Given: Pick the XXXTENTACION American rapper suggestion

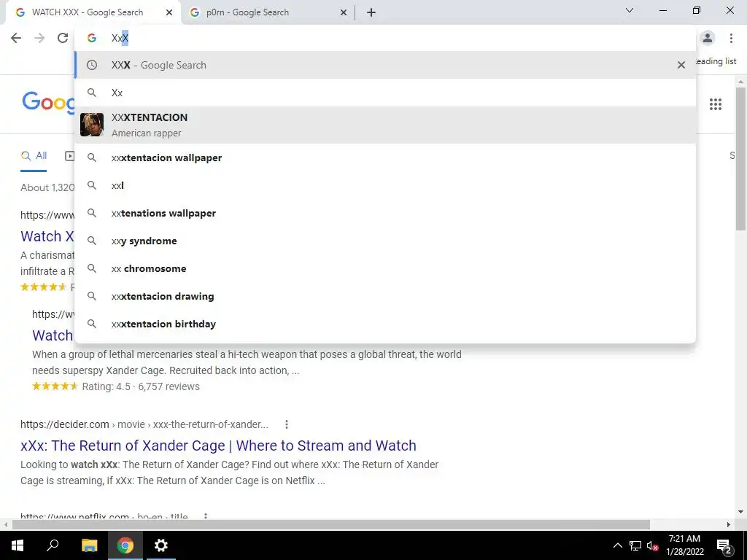Looking at the screenshot, I should pos(385,125).
